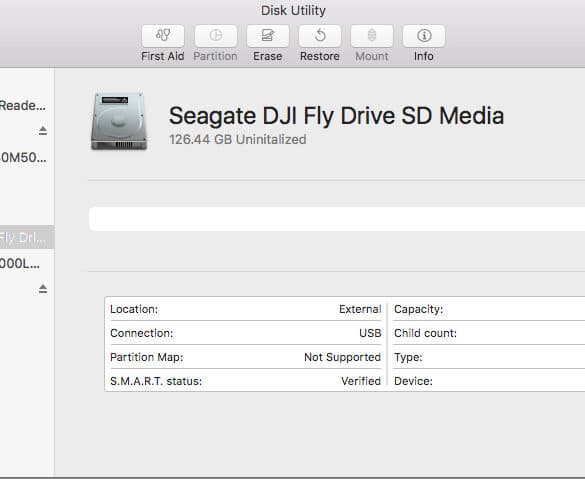The image size is (585, 479).
Task: Click the Child count: label
Action: click(425, 333)
